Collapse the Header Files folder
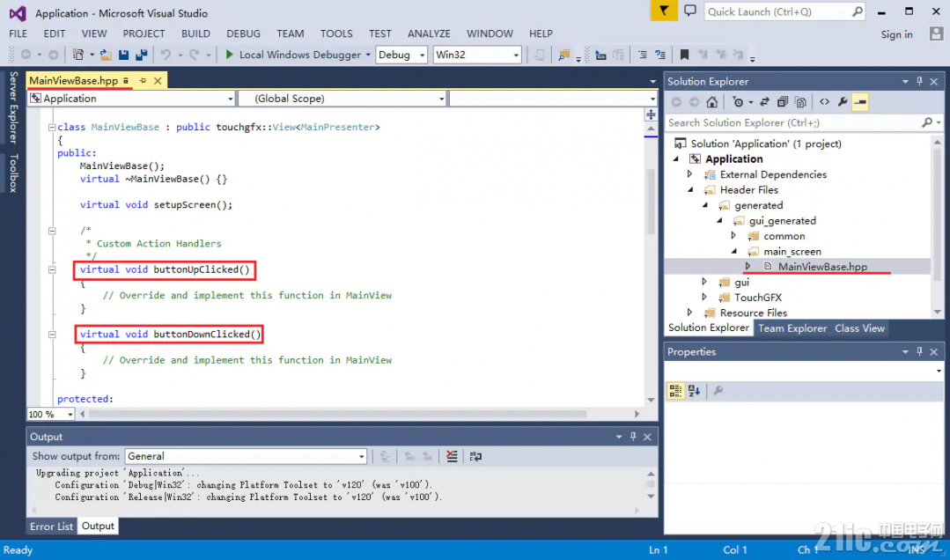This screenshot has height=560, width=950. [690, 189]
